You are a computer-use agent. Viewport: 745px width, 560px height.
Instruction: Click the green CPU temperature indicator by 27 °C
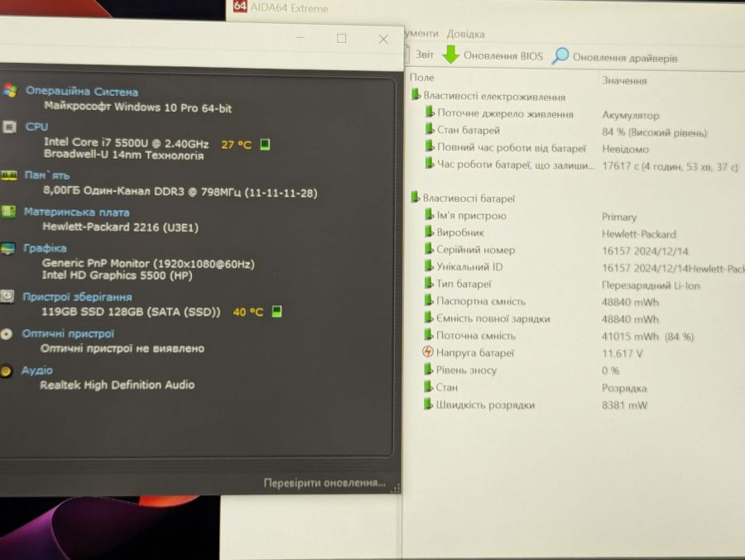coord(265,144)
